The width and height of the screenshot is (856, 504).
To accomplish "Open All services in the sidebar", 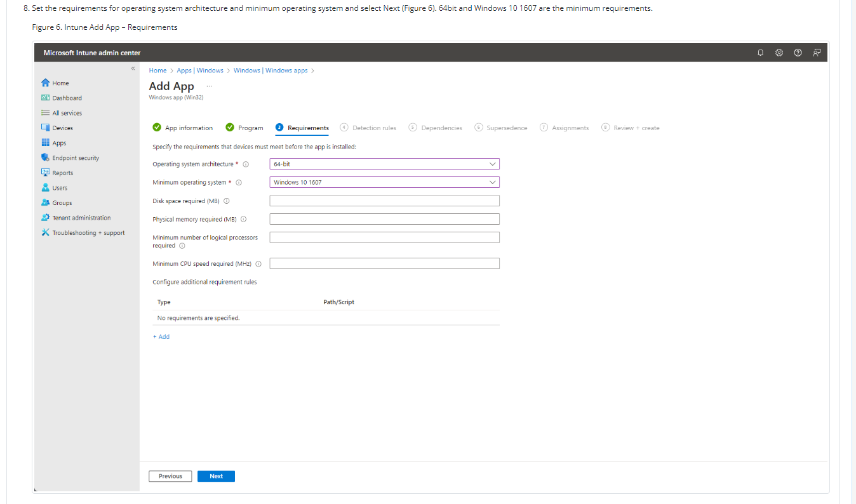I will pyautogui.click(x=62, y=113).
